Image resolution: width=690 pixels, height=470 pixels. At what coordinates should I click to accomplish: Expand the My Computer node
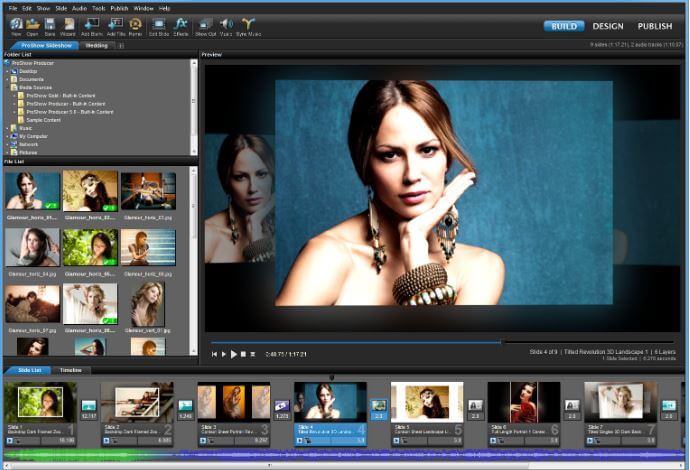click(x=7, y=136)
